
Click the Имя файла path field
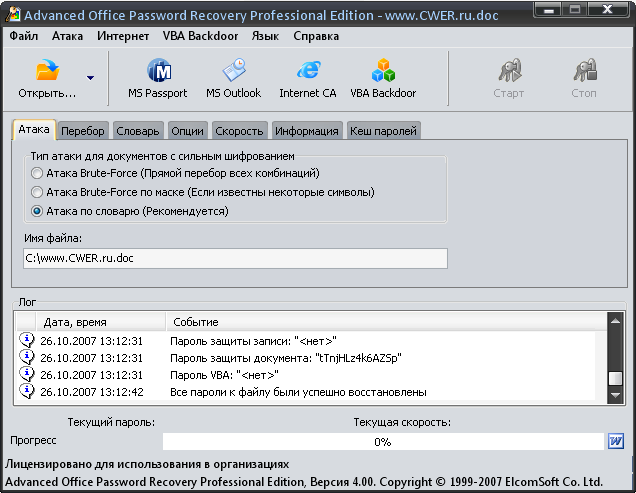pos(235,258)
